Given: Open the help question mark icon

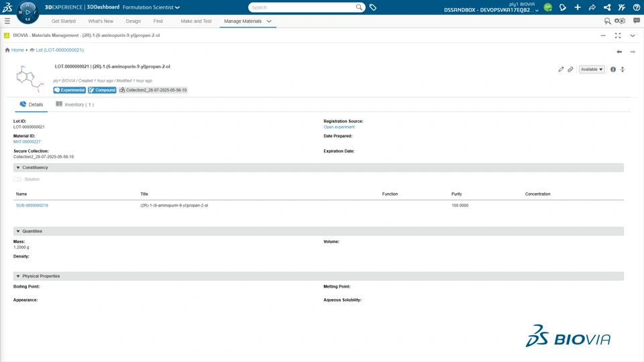Looking at the screenshot, I should tap(637, 7).
